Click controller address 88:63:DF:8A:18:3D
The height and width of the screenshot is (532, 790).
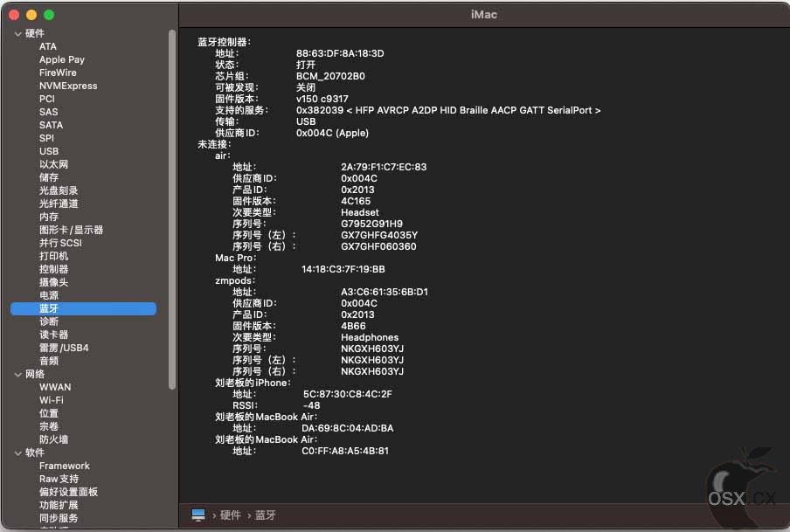point(340,53)
